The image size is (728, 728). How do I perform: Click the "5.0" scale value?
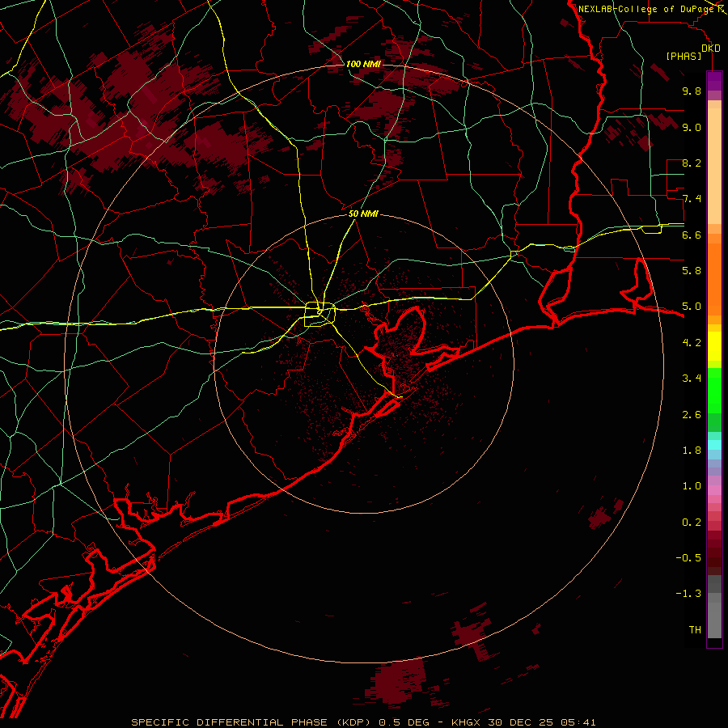click(692, 307)
